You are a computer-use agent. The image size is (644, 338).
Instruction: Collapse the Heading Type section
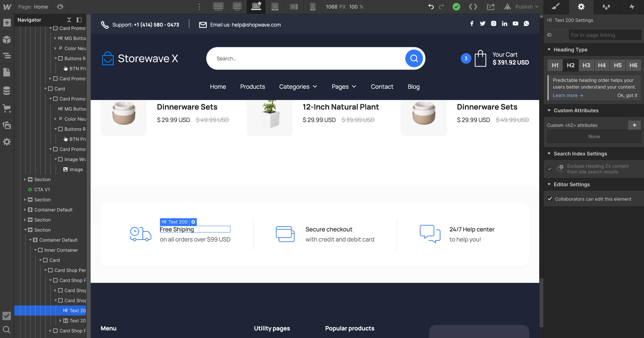pyautogui.click(x=549, y=49)
